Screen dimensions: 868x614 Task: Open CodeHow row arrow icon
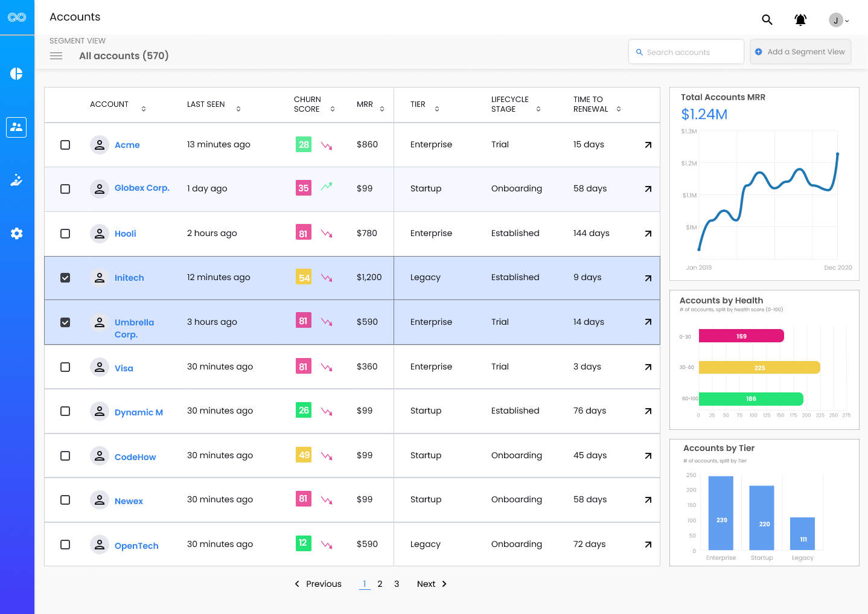click(x=648, y=456)
